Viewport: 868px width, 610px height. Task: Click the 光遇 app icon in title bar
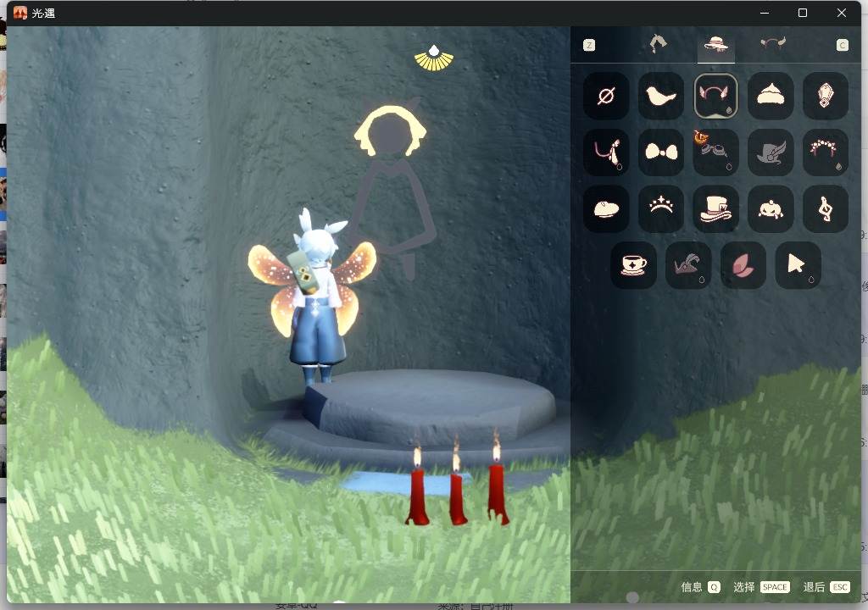pos(20,13)
